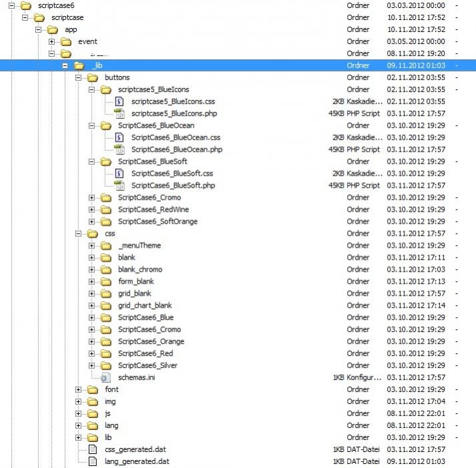Expand the ScriptCase6_Red folder node
476x468 pixels.
click(x=91, y=354)
